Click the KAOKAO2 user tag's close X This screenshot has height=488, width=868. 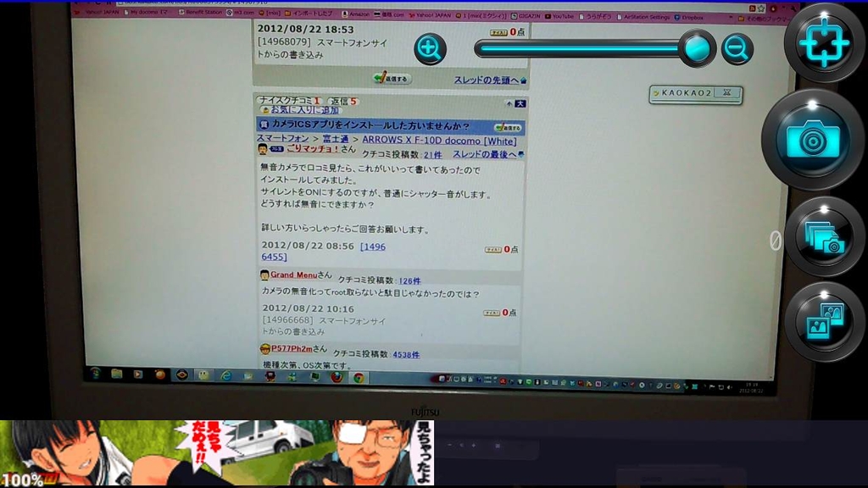tap(726, 92)
